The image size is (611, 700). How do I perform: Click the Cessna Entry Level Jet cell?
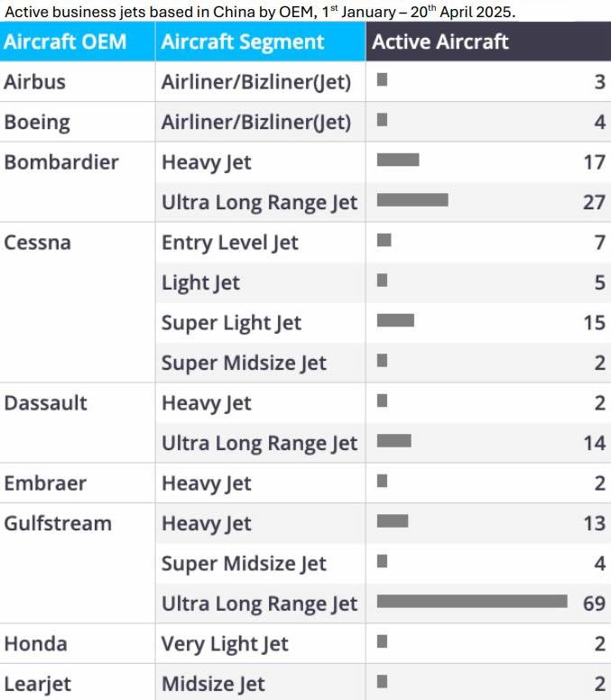click(229, 243)
